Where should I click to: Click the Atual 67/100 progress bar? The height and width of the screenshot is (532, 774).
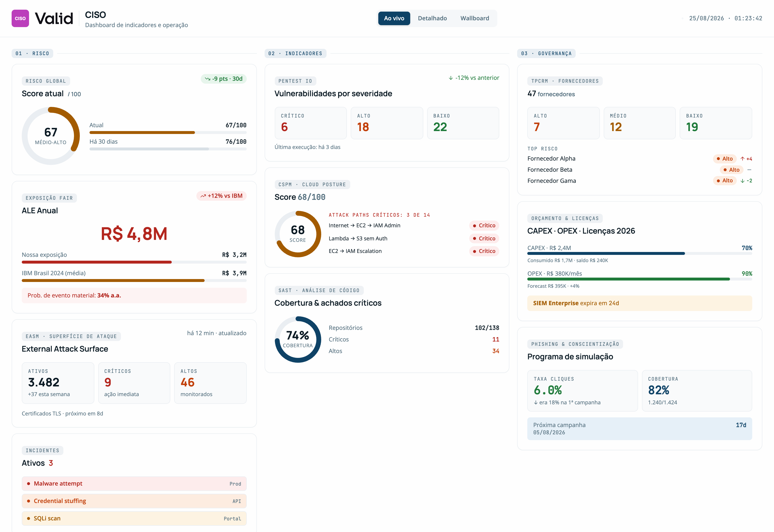tap(168, 133)
